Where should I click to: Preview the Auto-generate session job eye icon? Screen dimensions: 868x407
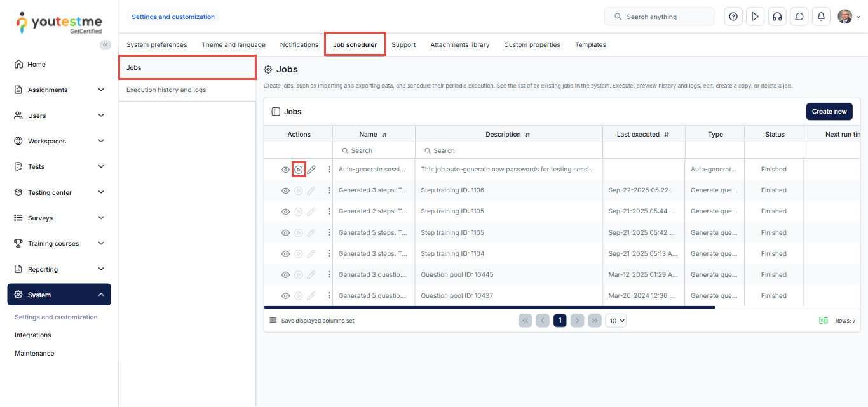pyautogui.click(x=285, y=170)
